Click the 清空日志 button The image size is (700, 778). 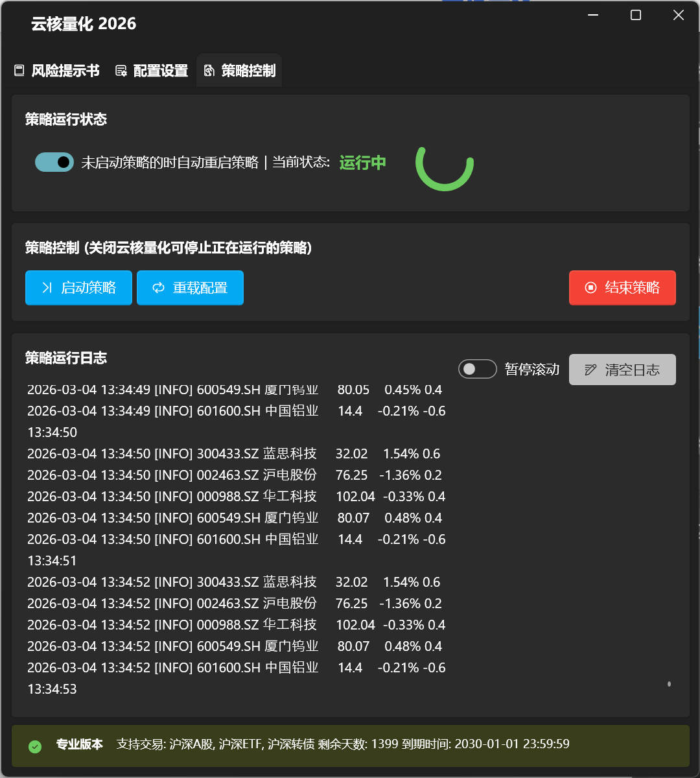(x=622, y=370)
